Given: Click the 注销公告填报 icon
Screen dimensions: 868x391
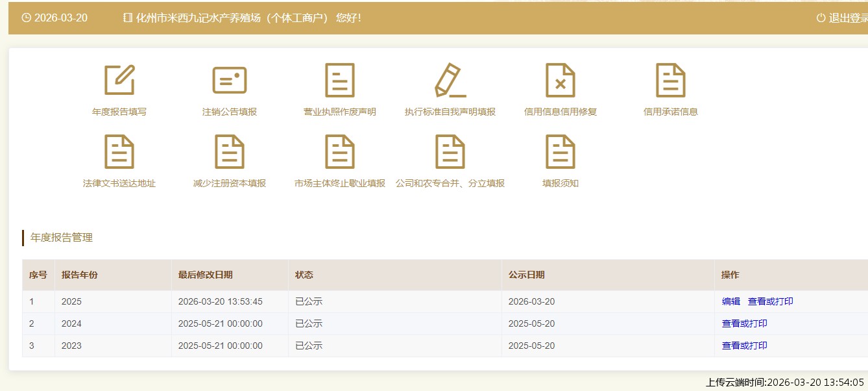Looking at the screenshot, I should pos(230,81).
